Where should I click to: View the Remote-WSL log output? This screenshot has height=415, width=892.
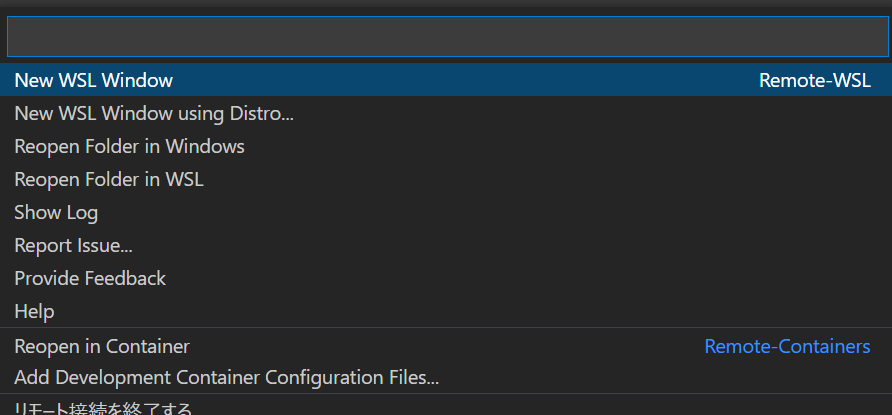tap(56, 213)
